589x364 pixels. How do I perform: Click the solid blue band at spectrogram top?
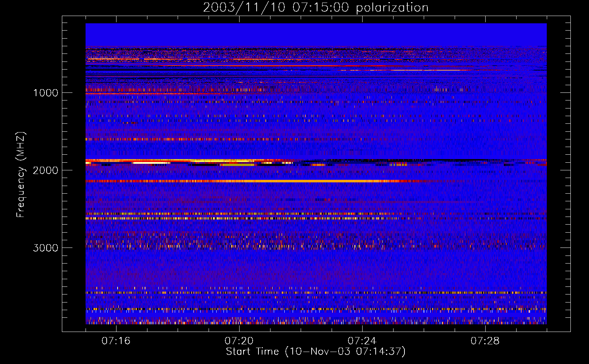316,35
